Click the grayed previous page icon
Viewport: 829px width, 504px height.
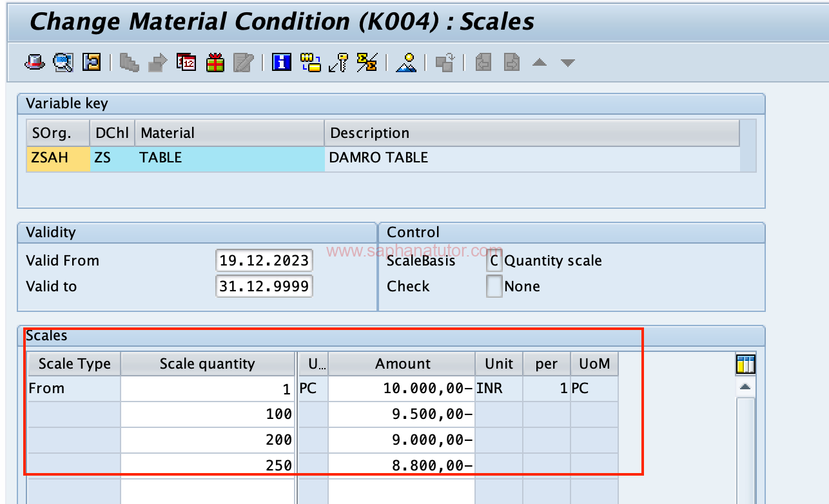(x=483, y=63)
